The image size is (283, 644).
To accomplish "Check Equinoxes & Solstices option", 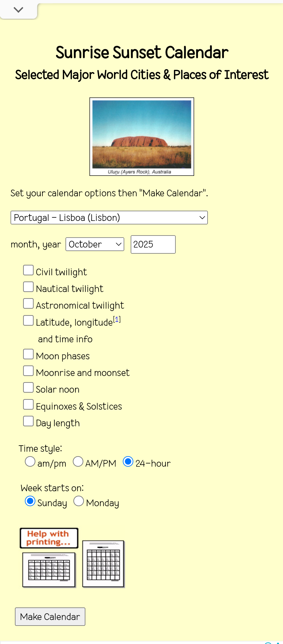I will pos(28,404).
